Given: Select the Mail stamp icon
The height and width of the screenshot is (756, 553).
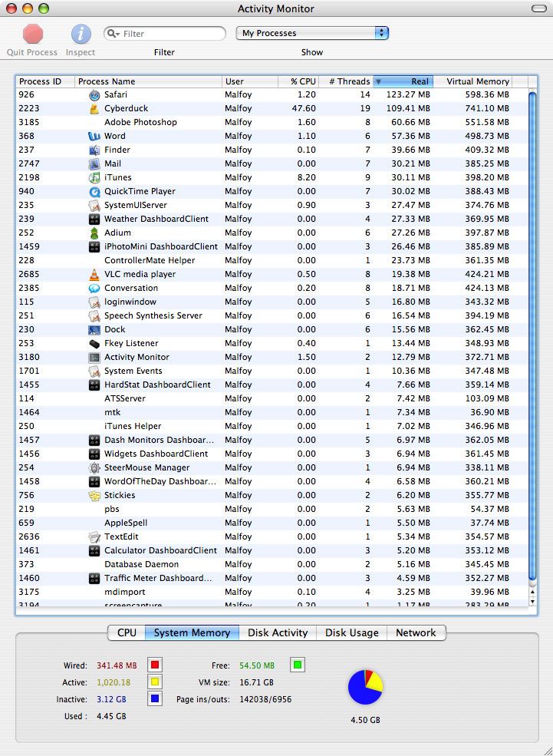Looking at the screenshot, I should (x=94, y=164).
